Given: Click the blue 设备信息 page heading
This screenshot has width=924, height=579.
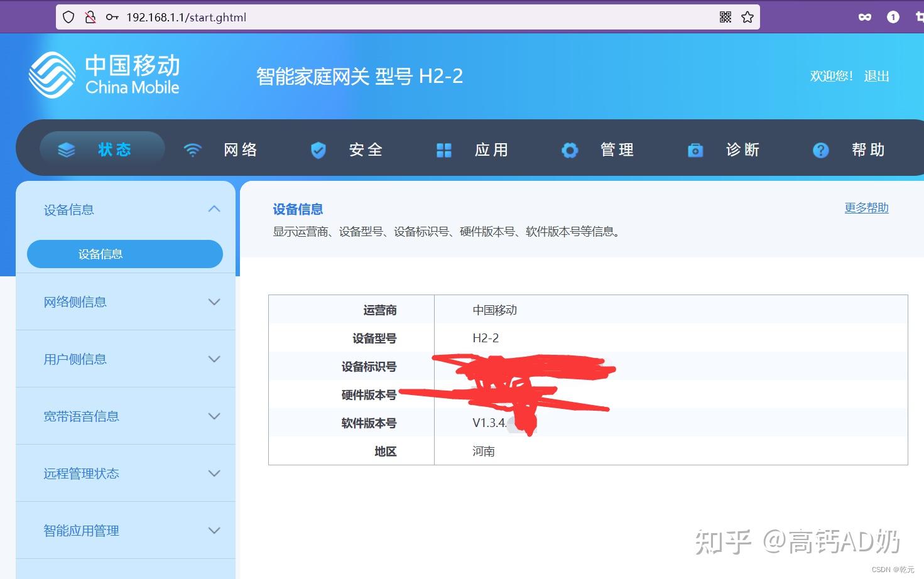Looking at the screenshot, I should (298, 209).
